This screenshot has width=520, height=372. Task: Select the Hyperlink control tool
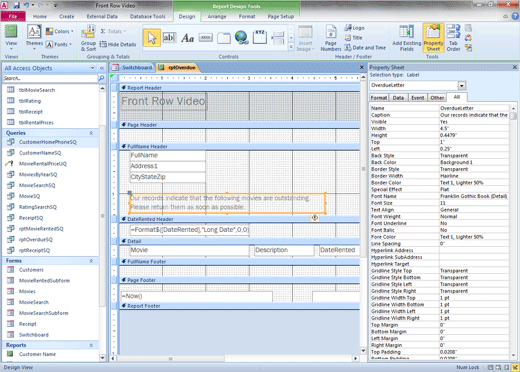tap(241, 37)
